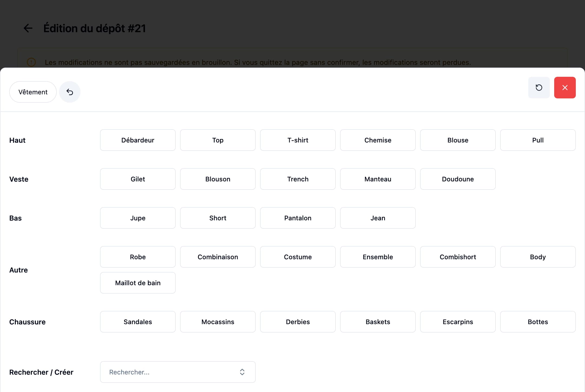This screenshot has height=392, width=585.
Task: Click the undo arrow next to Vêtement
Action: coord(70,92)
